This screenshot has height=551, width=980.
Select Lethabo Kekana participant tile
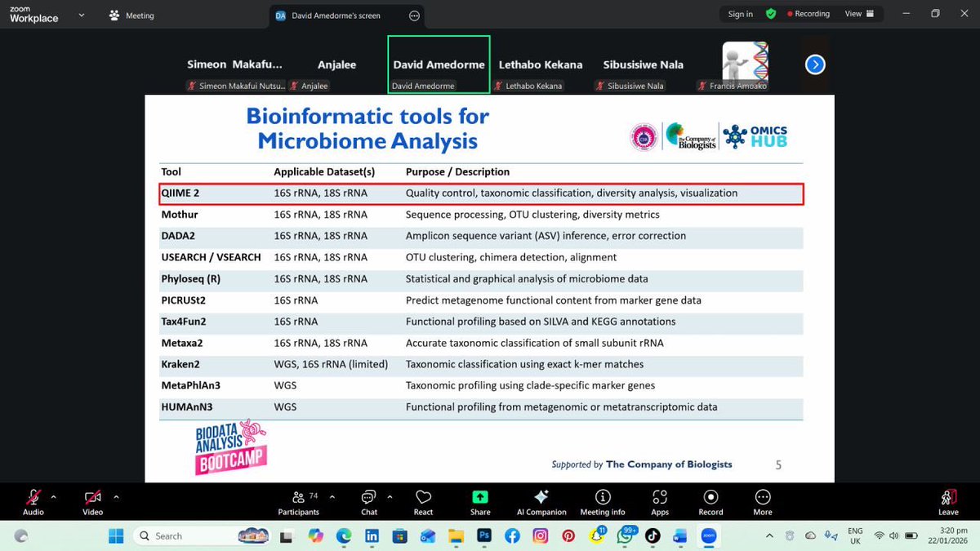[541, 64]
